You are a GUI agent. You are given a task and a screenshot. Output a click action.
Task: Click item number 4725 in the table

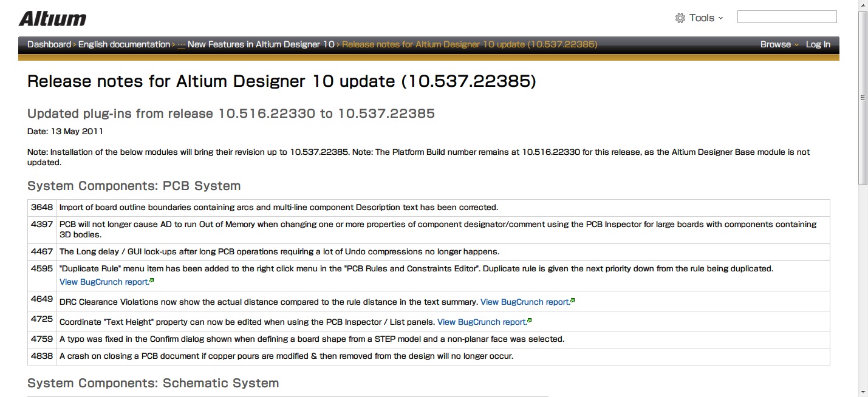pos(42,318)
